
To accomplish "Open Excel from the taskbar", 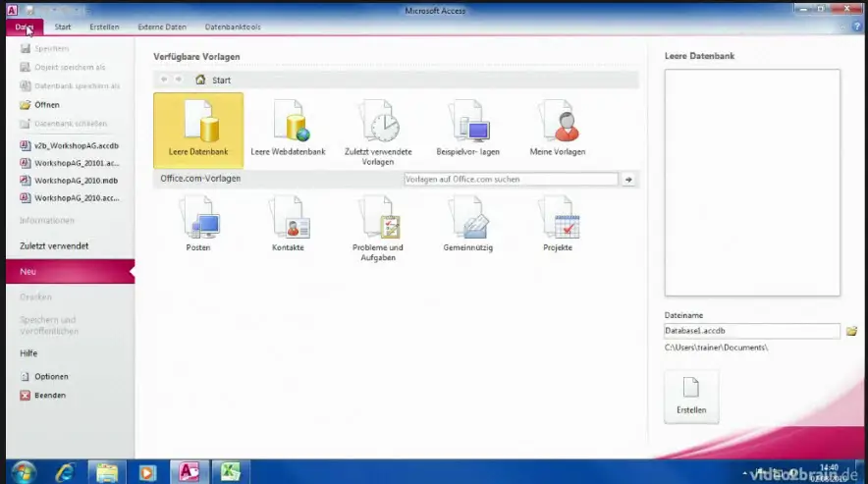I will pyautogui.click(x=230, y=472).
